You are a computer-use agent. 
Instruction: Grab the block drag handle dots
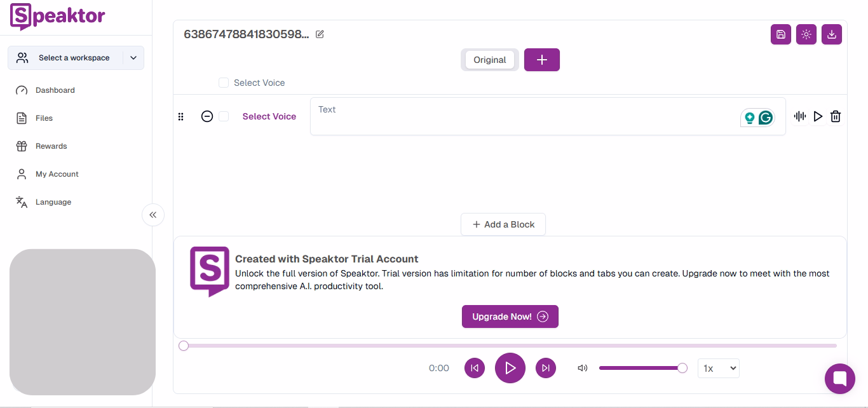click(181, 116)
